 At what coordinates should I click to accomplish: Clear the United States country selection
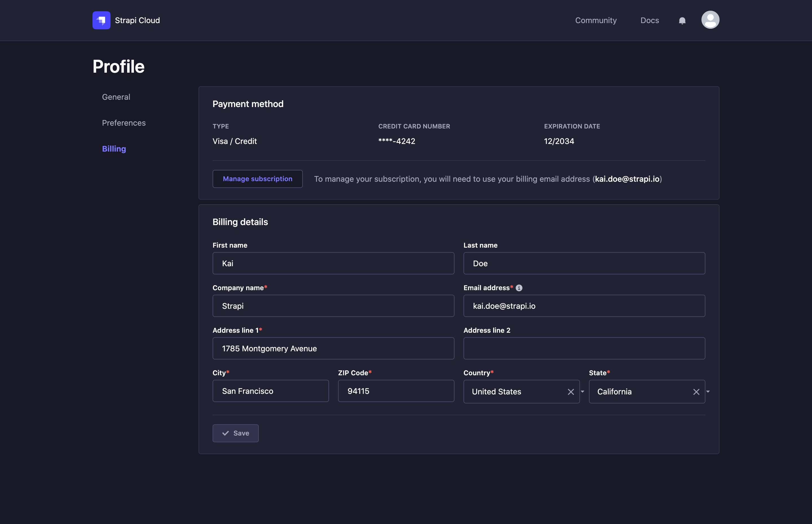(571, 392)
